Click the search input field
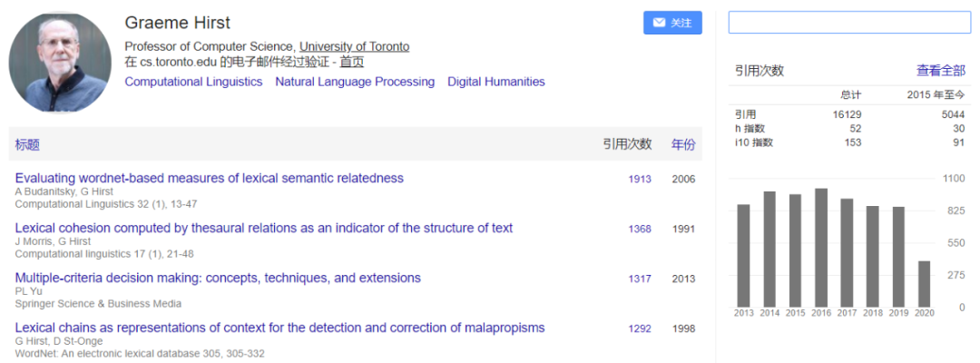 [x=848, y=23]
